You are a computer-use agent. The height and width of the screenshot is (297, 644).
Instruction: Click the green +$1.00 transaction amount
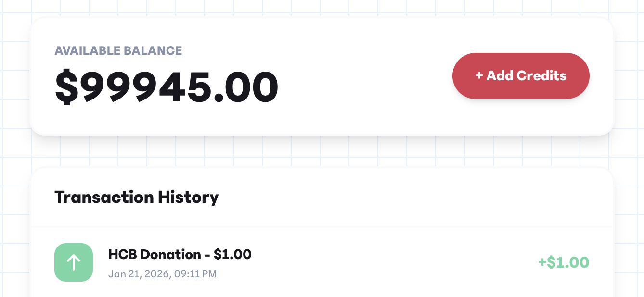pos(563,262)
